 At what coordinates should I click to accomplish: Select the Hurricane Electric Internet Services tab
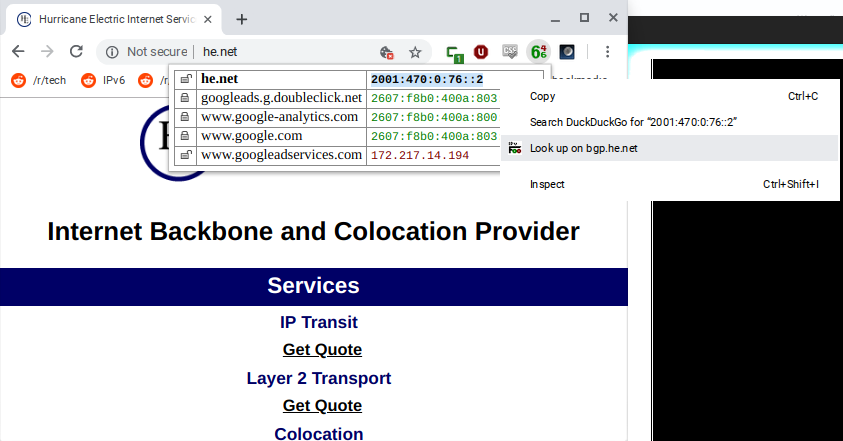[113, 19]
